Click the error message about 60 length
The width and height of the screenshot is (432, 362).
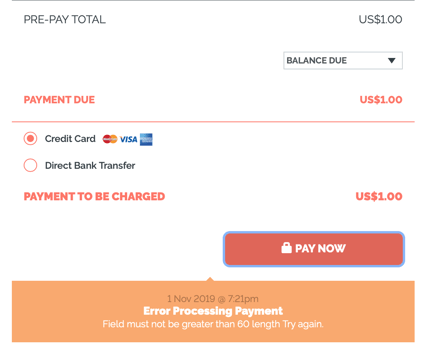coord(213,324)
